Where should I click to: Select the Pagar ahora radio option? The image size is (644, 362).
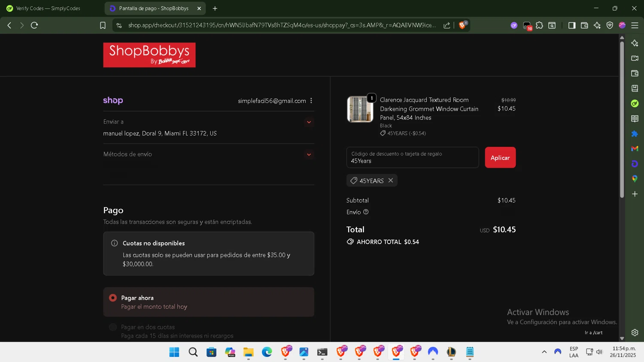click(113, 298)
